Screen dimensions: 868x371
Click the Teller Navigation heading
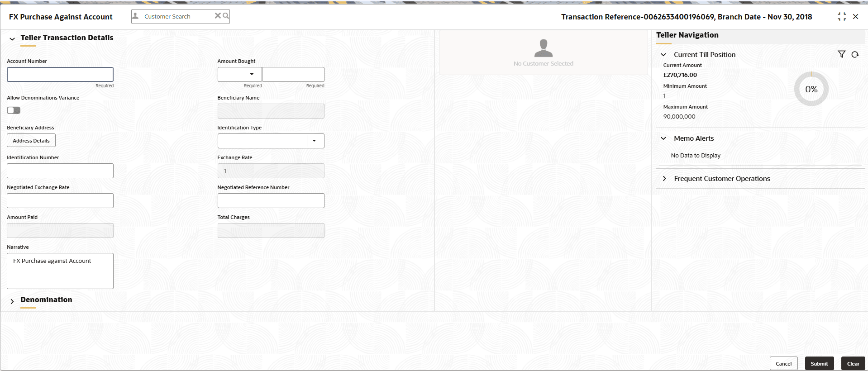pyautogui.click(x=687, y=35)
